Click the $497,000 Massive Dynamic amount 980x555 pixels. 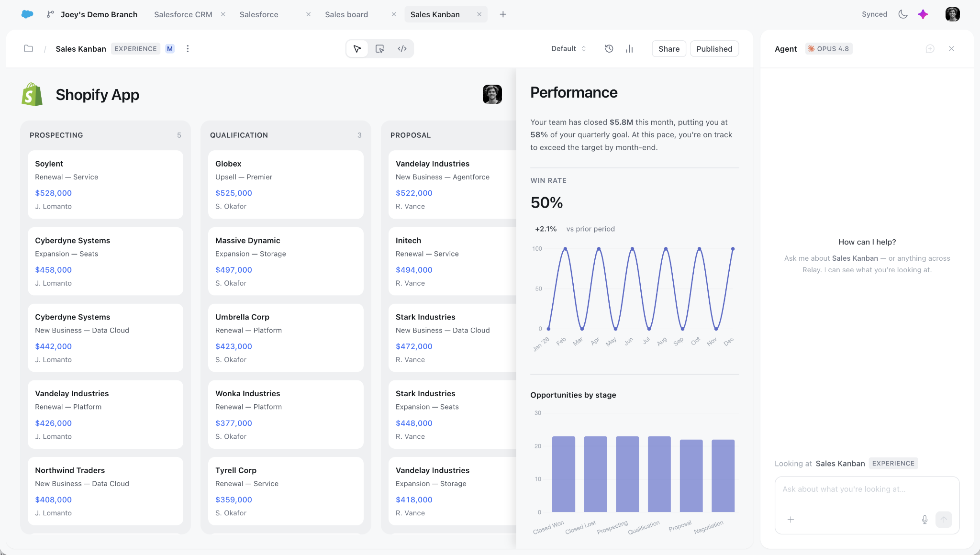pyautogui.click(x=234, y=270)
